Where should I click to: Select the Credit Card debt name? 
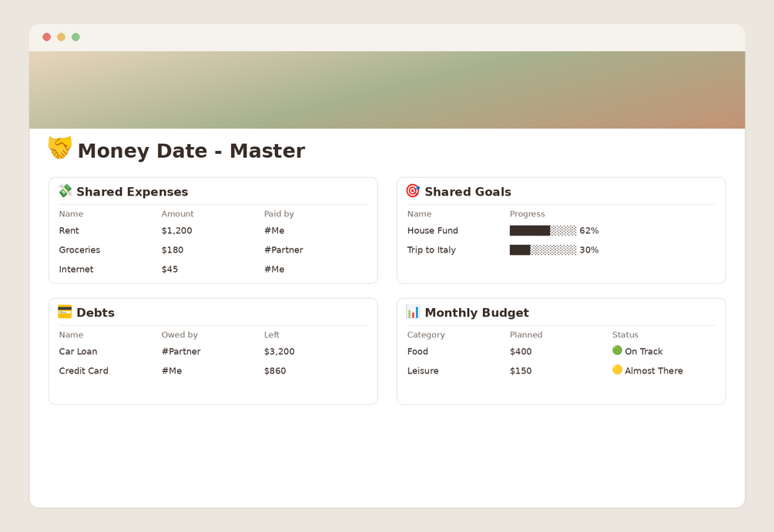(x=83, y=370)
